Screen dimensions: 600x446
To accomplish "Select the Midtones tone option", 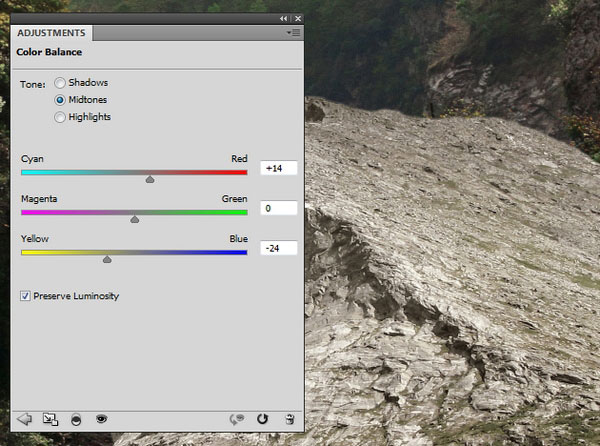I will (60, 100).
